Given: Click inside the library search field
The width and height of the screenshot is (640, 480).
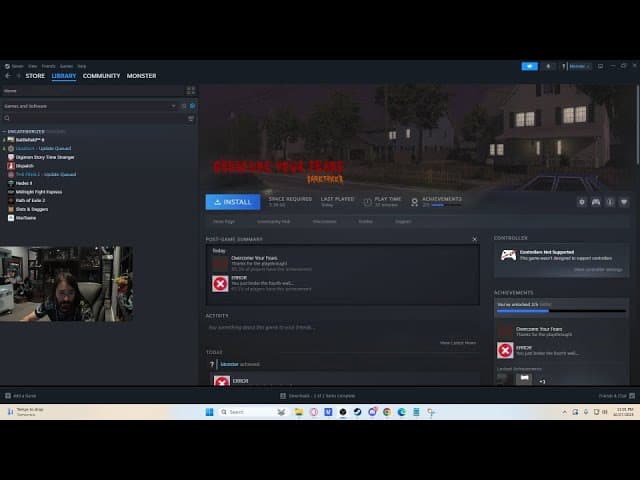Looking at the screenshot, I should point(98,118).
